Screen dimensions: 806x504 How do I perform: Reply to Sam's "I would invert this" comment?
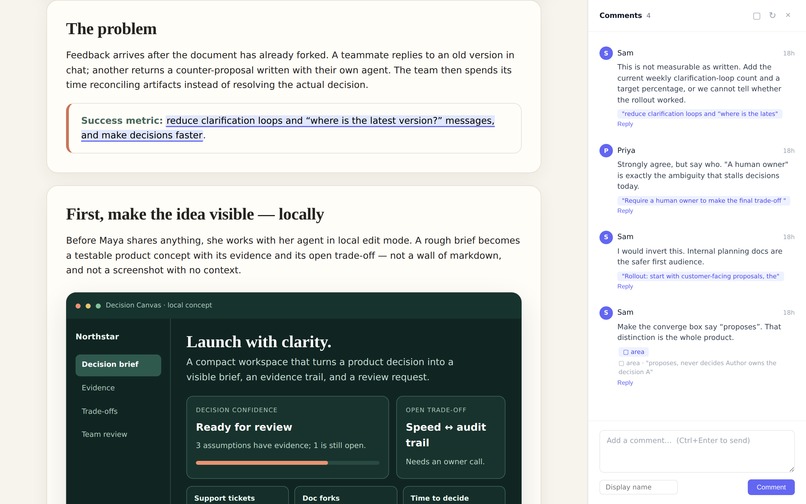coord(625,286)
